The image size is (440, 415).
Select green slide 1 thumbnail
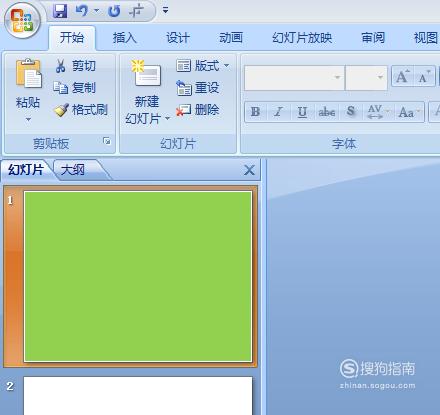pyautogui.click(x=138, y=276)
